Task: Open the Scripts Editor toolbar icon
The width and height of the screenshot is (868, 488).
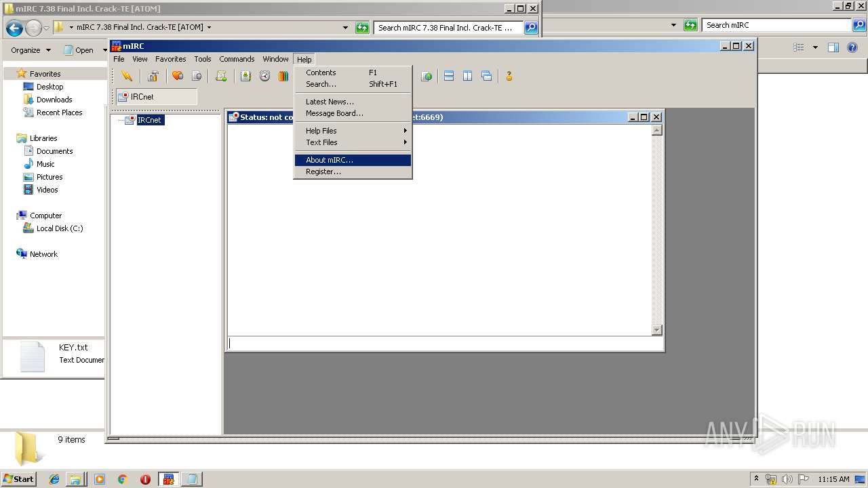Action: coord(221,76)
